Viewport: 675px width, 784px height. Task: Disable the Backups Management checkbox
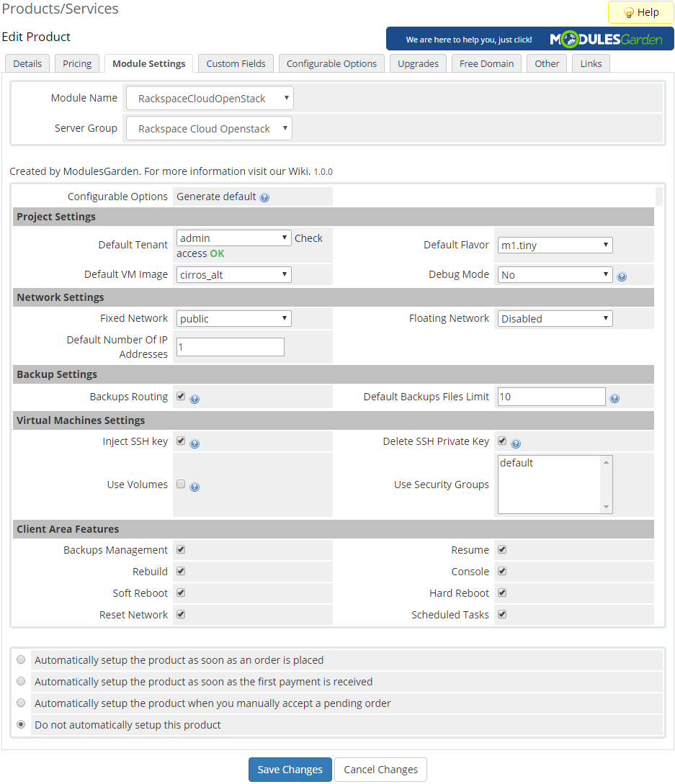181,549
